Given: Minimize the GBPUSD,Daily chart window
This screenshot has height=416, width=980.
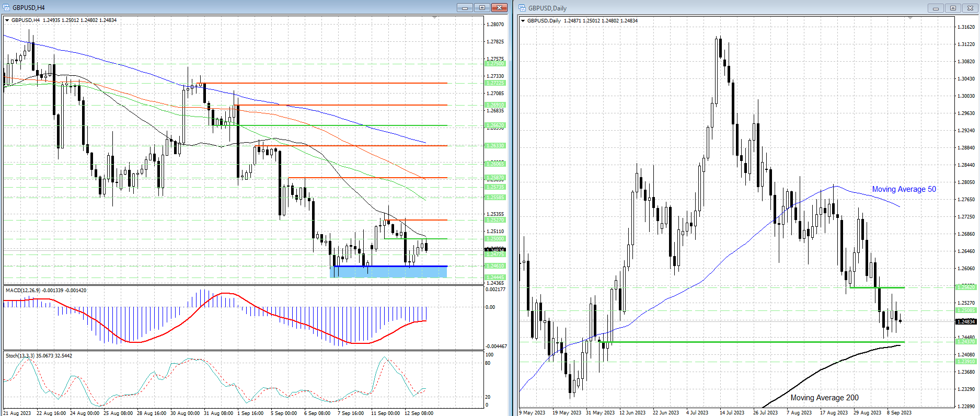Looking at the screenshot, I should [936, 8].
